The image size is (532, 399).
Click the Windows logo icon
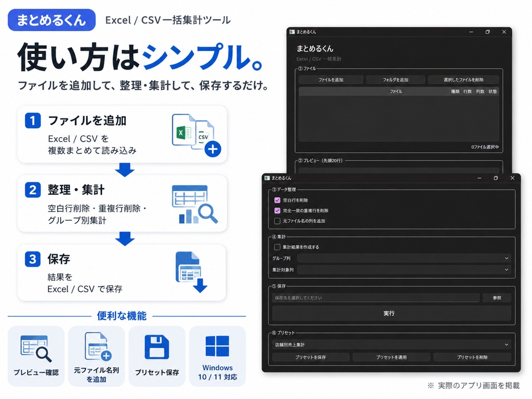tap(217, 346)
